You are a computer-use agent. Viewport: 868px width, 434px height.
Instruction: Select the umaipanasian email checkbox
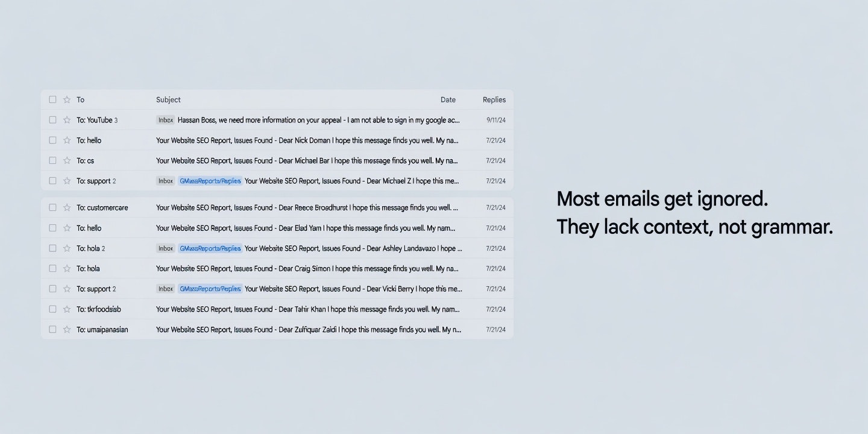[x=52, y=330]
